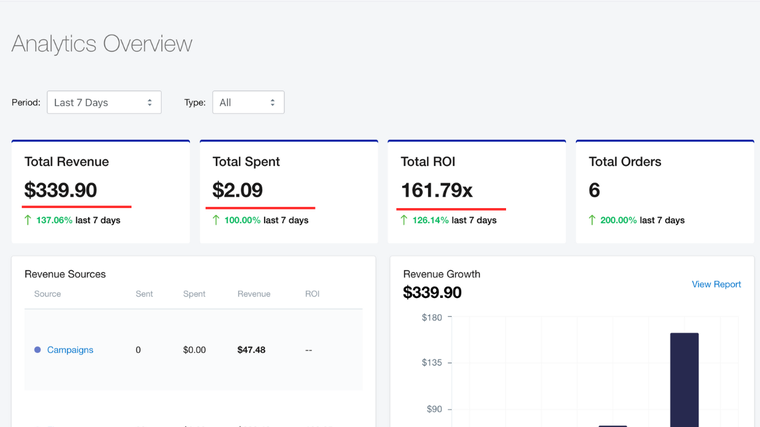Open the View Report link
760x427 pixels.
(x=716, y=284)
